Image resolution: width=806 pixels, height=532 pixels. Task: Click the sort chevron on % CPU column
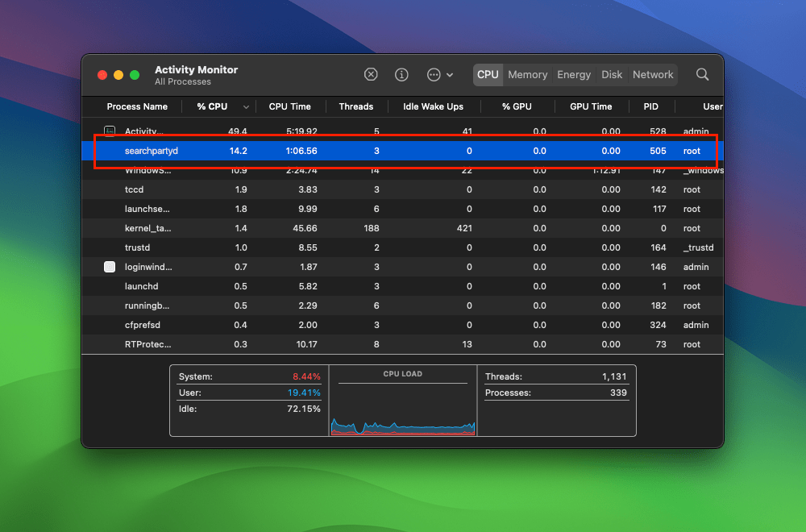coord(246,106)
